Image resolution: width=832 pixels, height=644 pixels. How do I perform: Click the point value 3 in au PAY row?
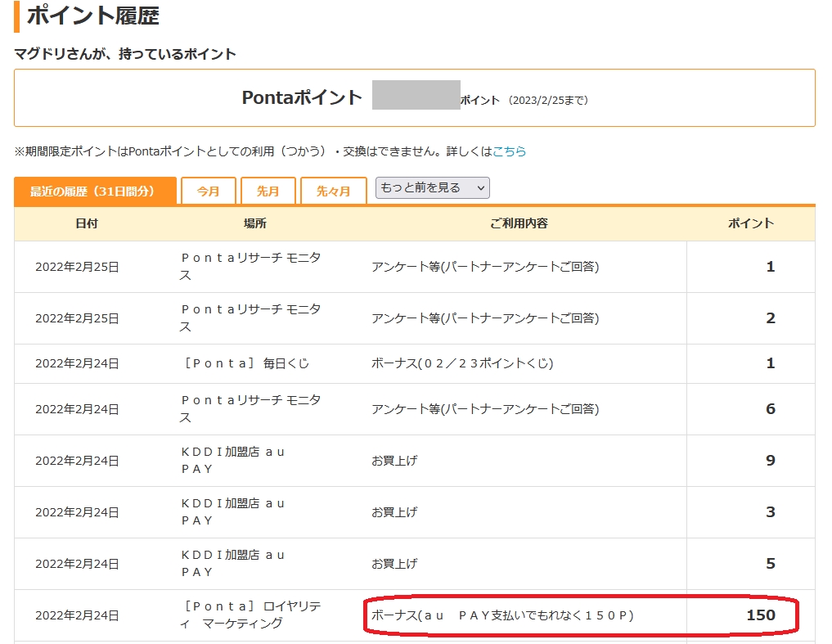771,512
